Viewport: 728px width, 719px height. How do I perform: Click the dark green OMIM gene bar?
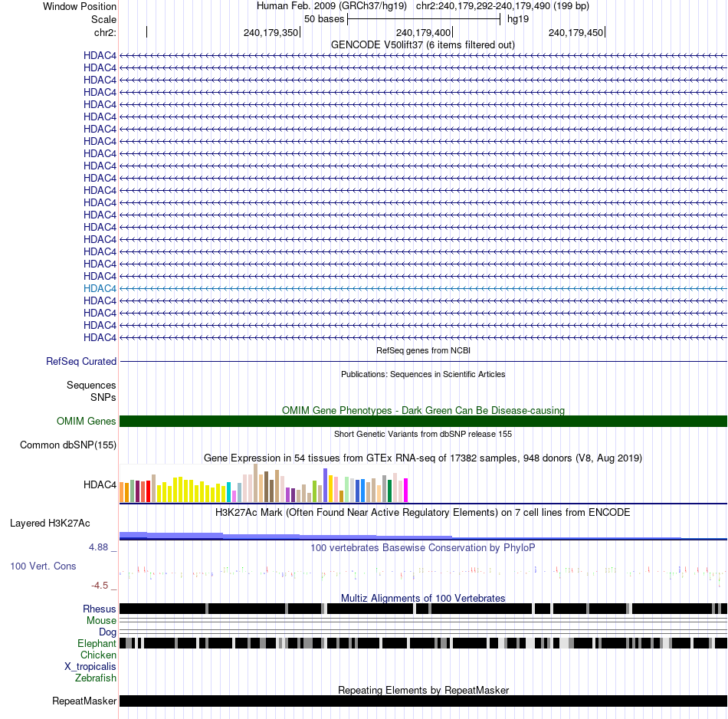424,422
